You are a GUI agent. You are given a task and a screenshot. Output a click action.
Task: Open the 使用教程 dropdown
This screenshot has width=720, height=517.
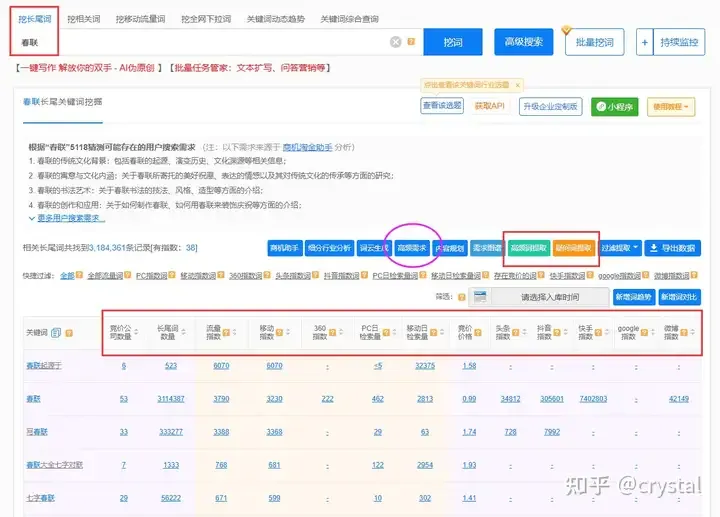pyautogui.click(x=672, y=106)
